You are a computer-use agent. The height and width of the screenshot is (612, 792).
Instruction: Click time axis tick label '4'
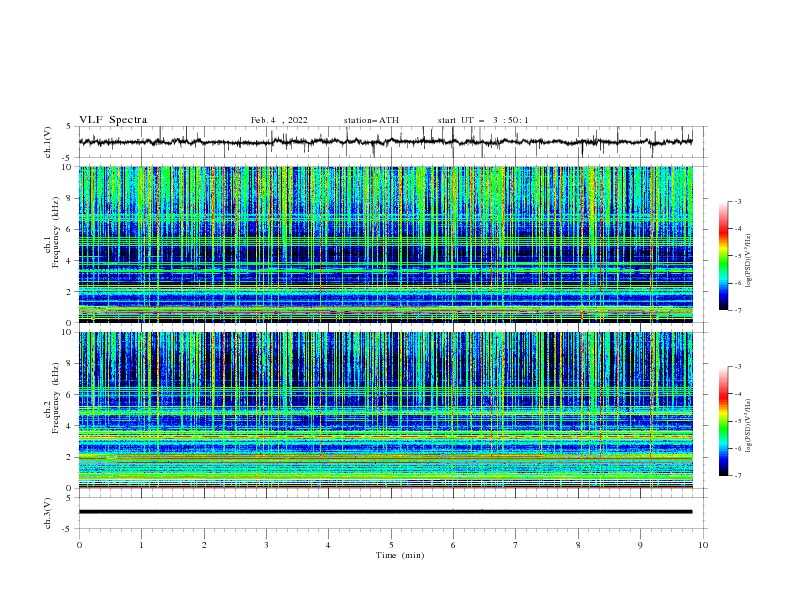(328, 545)
